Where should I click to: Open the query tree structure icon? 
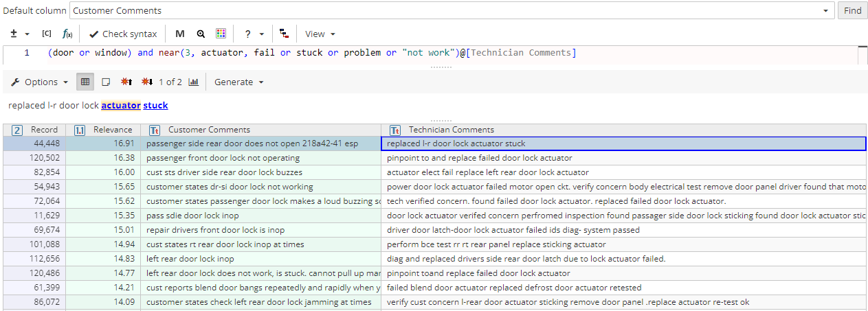tap(284, 34)
